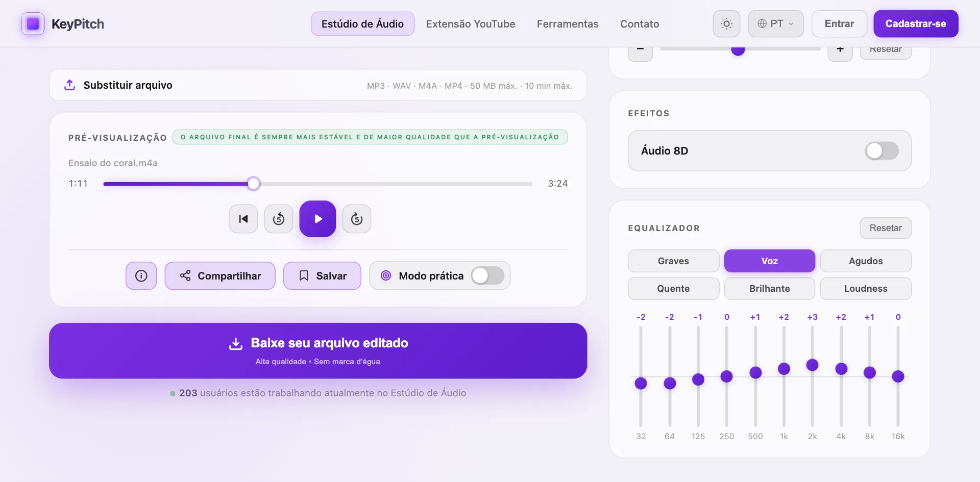
Task: Click the upload icon beside Substituir arquivo
Action: point(70,85)
